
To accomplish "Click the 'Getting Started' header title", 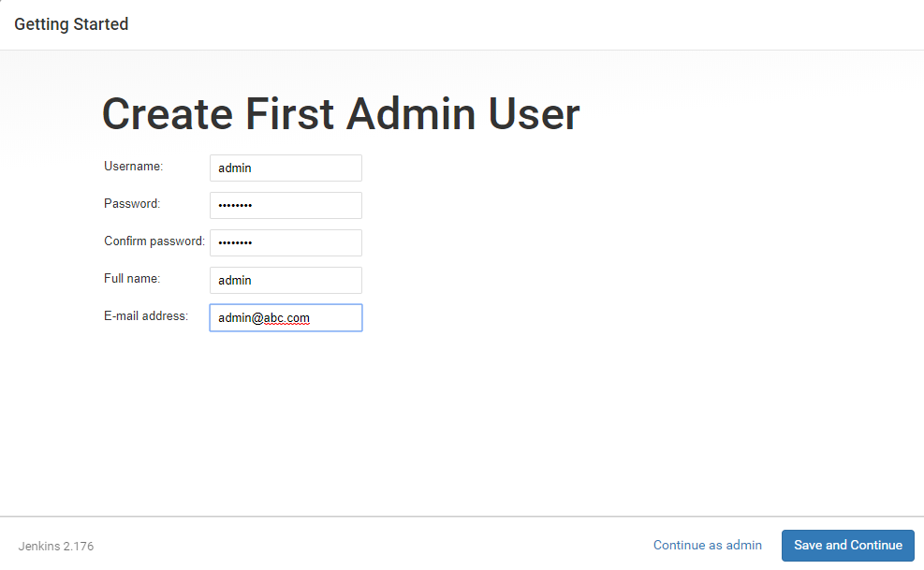I will tap(71, 24).
